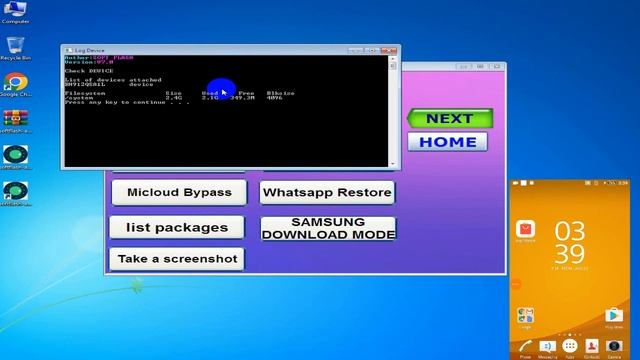Tap the small orange side bubble on phone

tap(516, 284)
